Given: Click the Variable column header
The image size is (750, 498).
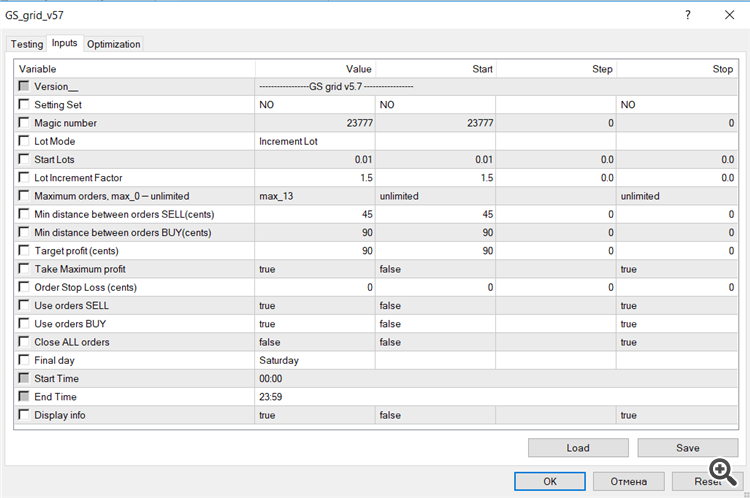Looking at the screenshot, I should click(134, 69).
